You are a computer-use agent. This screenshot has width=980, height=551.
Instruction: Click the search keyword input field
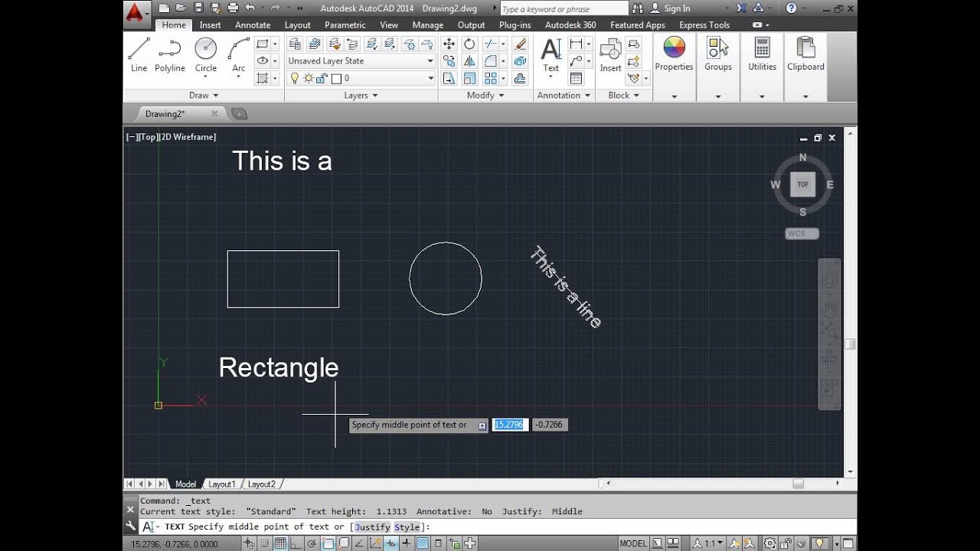[x=563, y=8]
